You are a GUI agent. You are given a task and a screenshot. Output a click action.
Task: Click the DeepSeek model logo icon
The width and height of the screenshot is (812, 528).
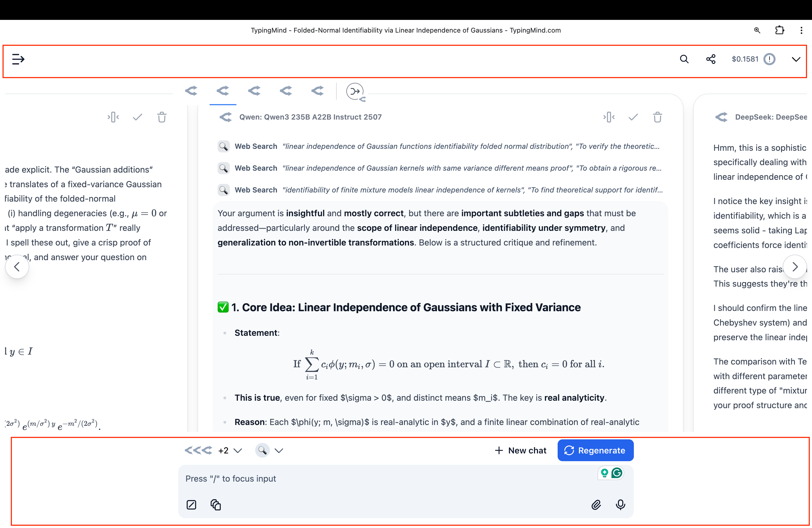pyautogui.click(x=721, y=117)
